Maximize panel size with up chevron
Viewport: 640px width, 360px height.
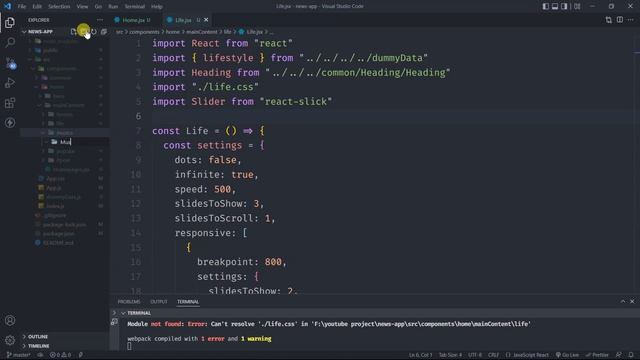pyautogui.click(x=622, y=301)
